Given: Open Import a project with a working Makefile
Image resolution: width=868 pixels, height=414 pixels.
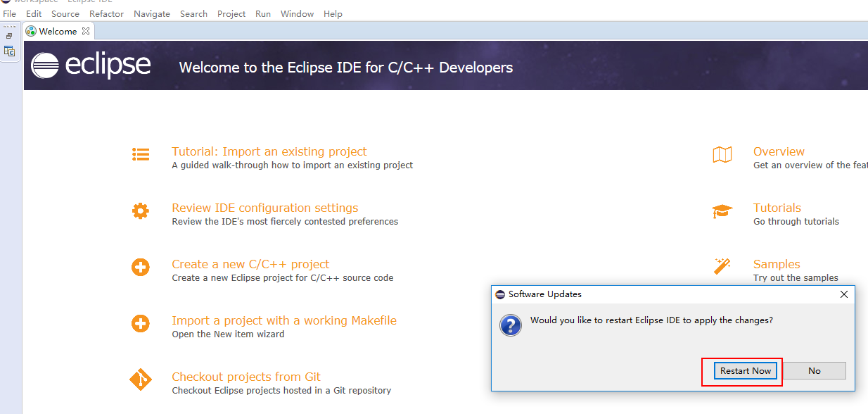Looking at the screenshot, I should [284, 320].
